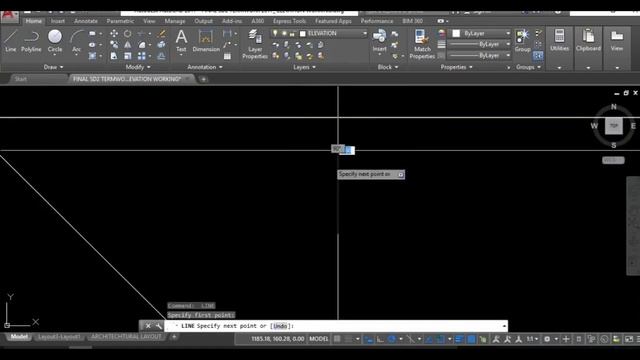Click the dynamic input value field
This screenshot has width=640, height=360.
(347, 150)
